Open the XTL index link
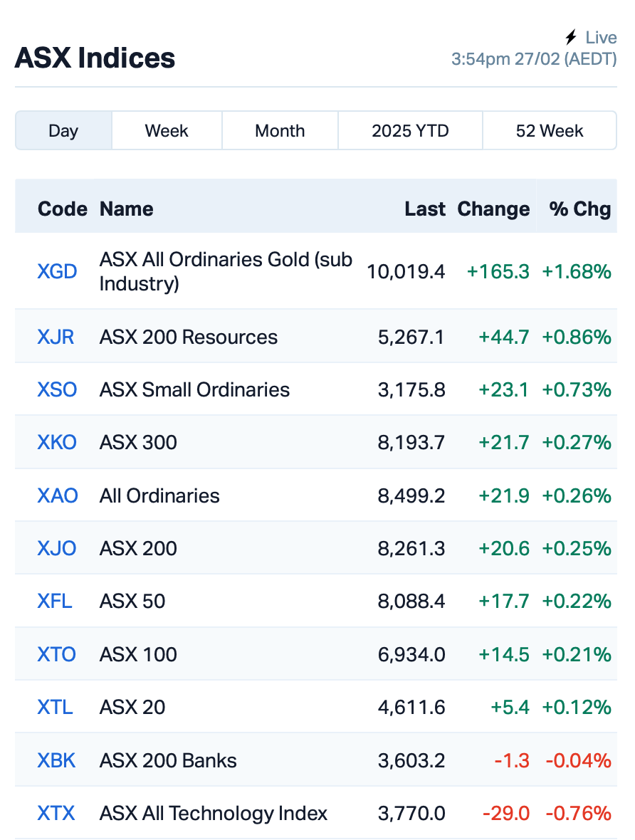Screen dimensions: 635x840 point(55,707)
